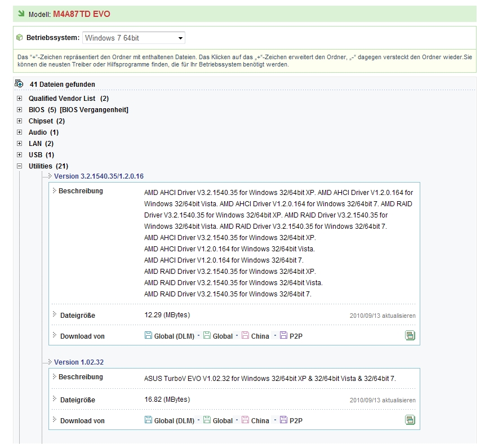
Task: Download TurboV EVO via P2P
Action: 296,421
